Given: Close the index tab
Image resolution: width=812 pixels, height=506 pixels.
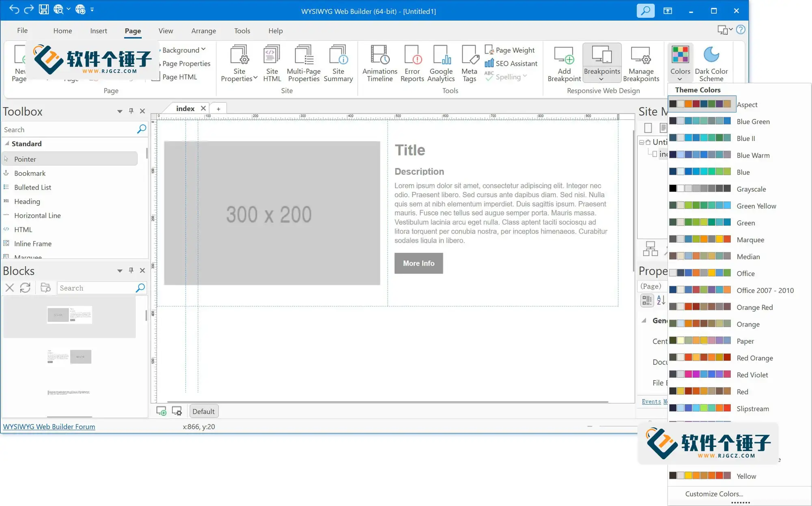Looking at the screenshot, I should [x=203, y=108].
